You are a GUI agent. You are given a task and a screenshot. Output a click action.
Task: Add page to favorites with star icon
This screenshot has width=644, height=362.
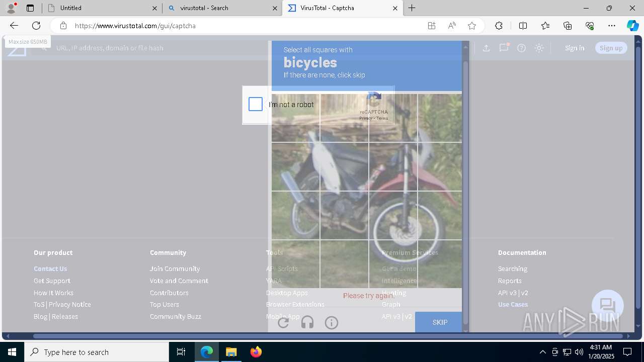(472, 26)
